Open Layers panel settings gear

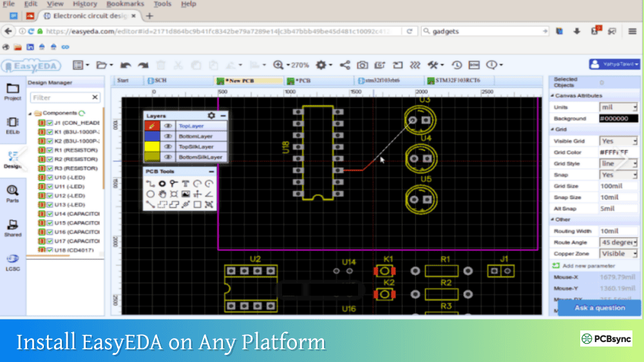tap(211, 116)
